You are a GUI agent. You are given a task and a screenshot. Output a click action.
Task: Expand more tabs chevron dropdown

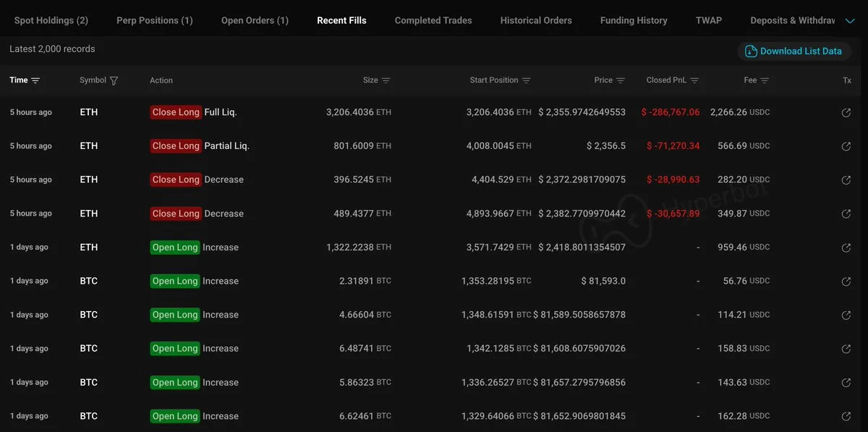coord(850,21)
